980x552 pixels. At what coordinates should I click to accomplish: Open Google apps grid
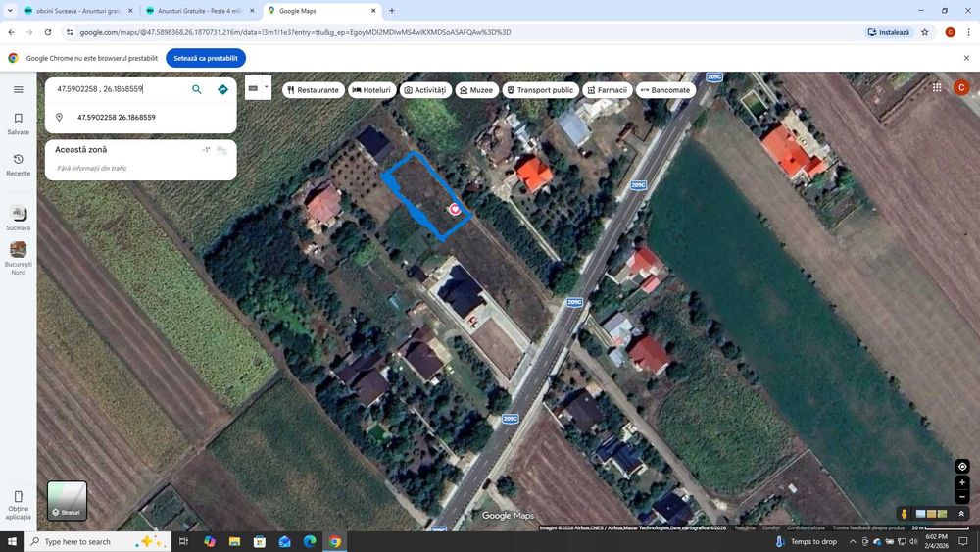[937, 88]
